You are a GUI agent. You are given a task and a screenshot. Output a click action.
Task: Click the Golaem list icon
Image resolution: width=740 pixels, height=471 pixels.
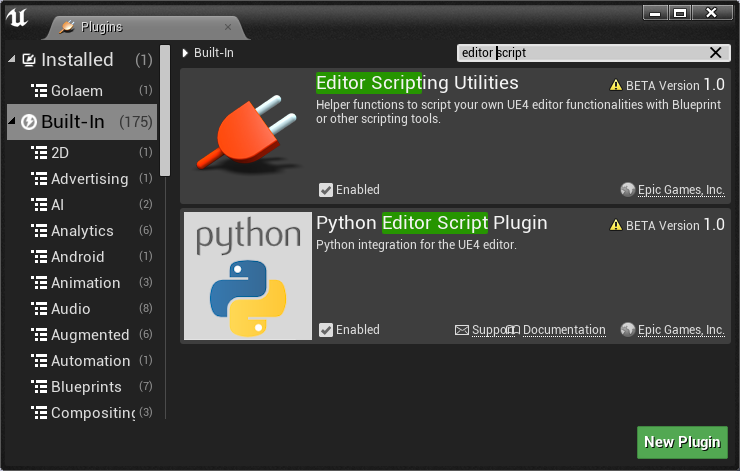pyautogui.click(x=39, y=90)
